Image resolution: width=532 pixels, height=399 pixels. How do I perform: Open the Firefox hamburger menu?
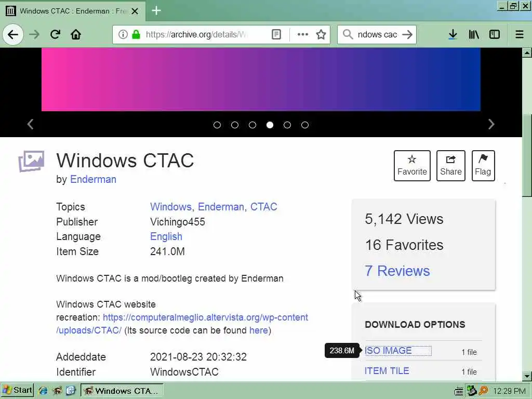point(519,34)
